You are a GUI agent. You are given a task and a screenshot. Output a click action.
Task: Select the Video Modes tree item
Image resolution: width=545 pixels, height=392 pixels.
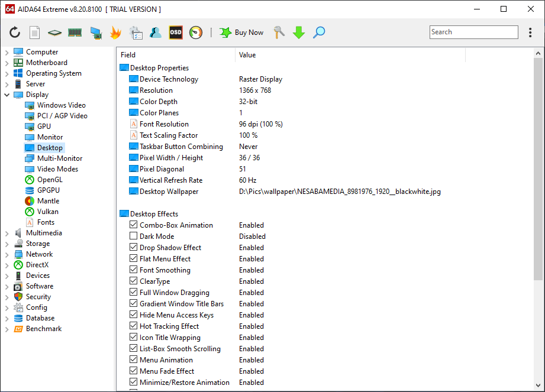(57, 169)
